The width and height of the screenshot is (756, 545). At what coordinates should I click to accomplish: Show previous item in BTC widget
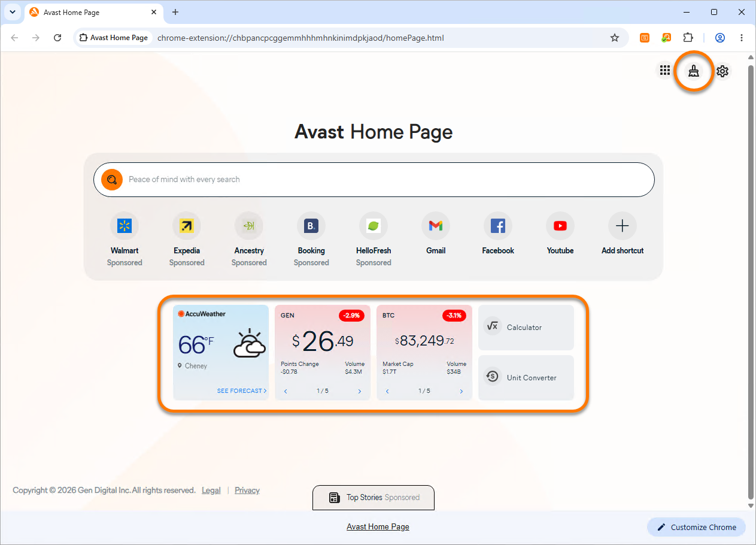pyautogui.click(x=387, y=391)
